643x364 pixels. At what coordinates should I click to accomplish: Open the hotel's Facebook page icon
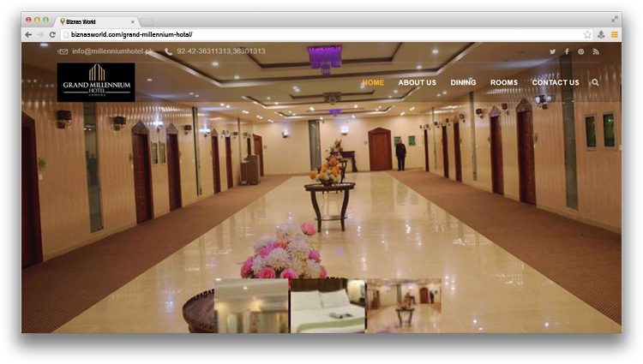click(x=567, y=51)
